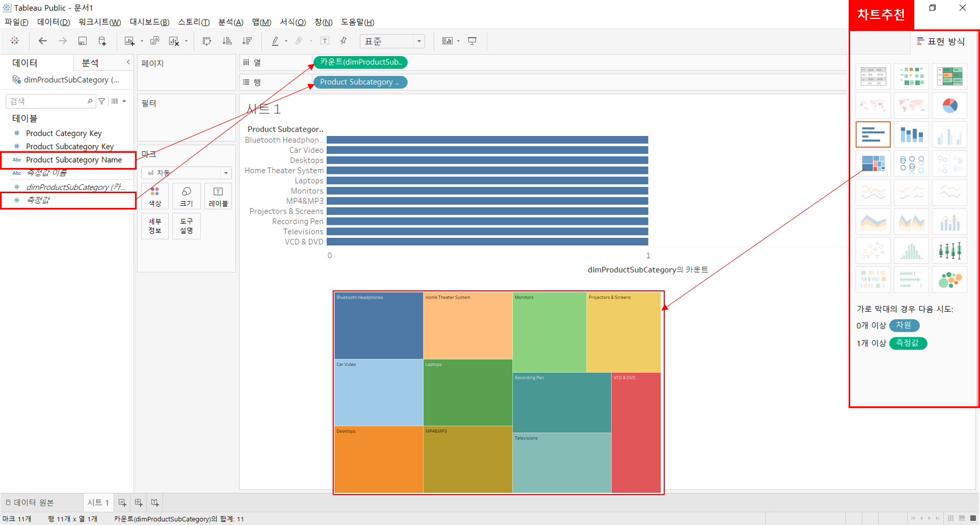Open the 서식 menu
The image size is (980, 525).
click(x=292, y=22)
